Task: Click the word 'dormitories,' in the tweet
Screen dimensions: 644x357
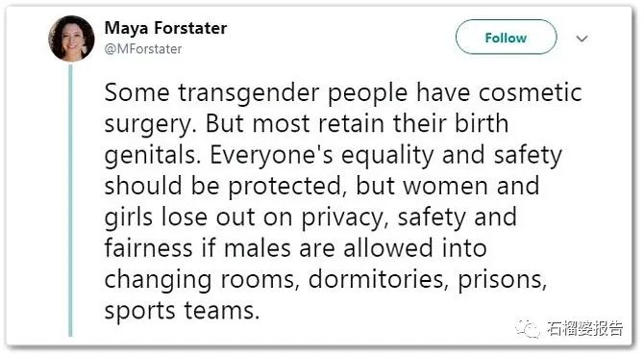Action: click(379, 280)
